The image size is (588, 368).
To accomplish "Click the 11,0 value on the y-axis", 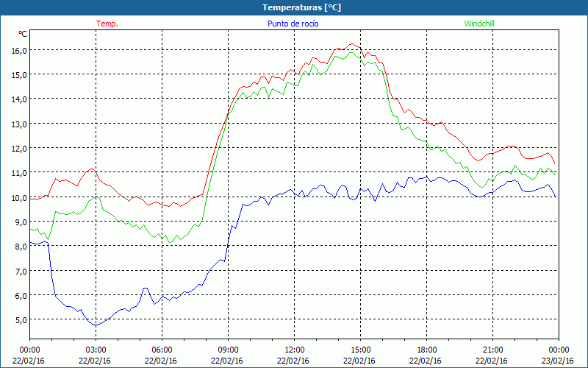I will pyautogui.click(x=19, y=173).
